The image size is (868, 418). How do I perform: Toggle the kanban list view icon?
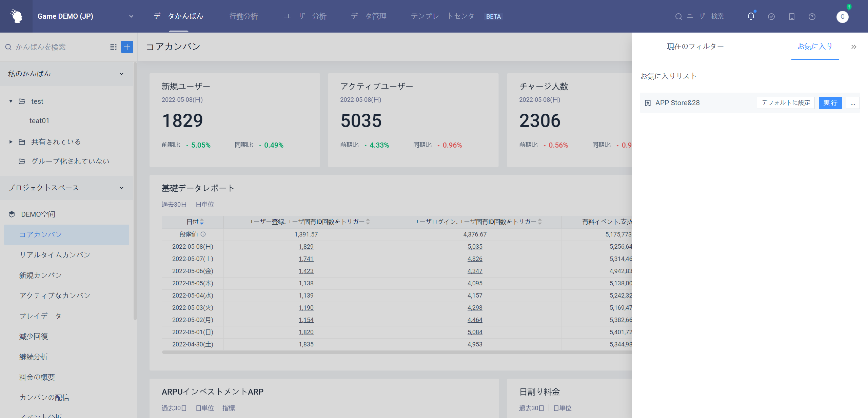pyautogui.click(x=114, y=47)
